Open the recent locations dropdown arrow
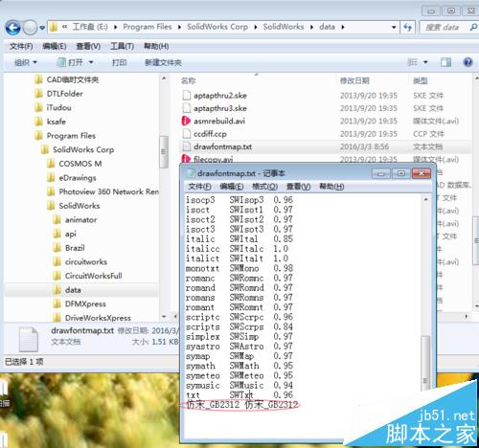 42,28
